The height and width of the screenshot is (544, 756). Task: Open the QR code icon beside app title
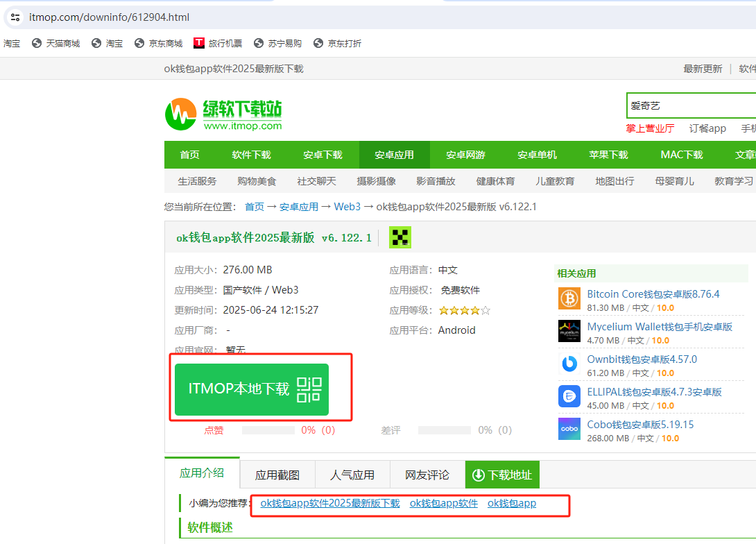click(400, 237)
